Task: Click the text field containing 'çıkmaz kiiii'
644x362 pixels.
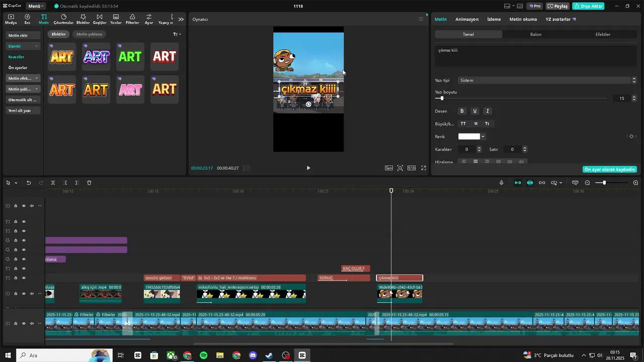Action: [x=536, y=56]
